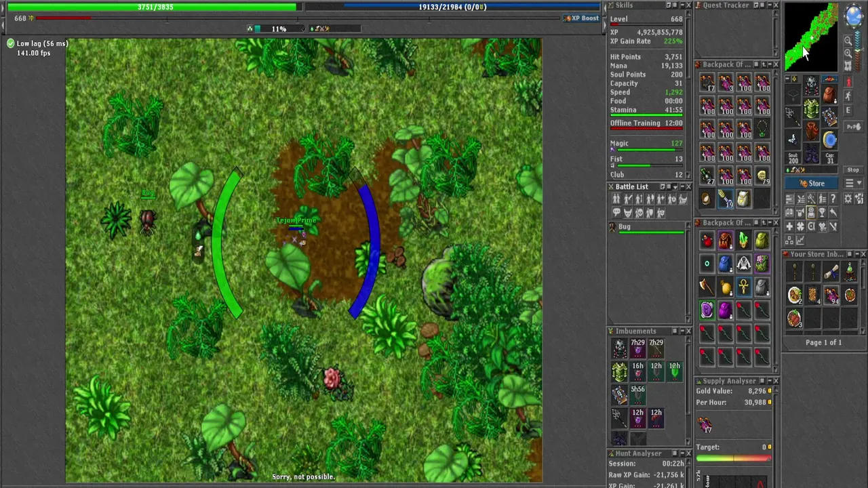Toggle the running figure chase mode
Viewport: 868px width, 488px height.
(x=848, y=97)
